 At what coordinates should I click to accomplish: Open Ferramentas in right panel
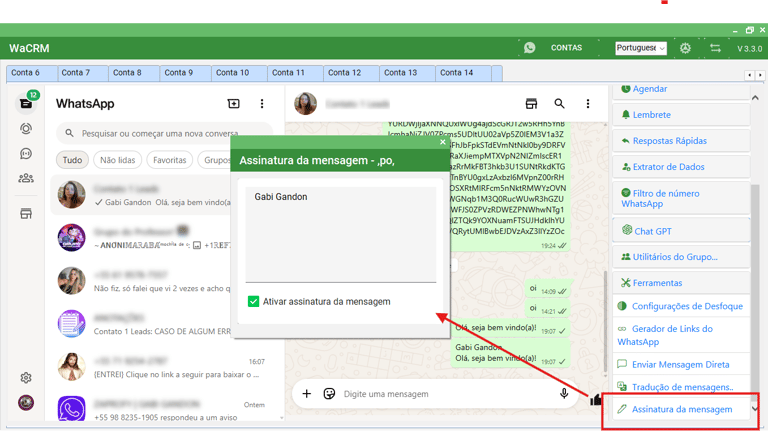681,283
